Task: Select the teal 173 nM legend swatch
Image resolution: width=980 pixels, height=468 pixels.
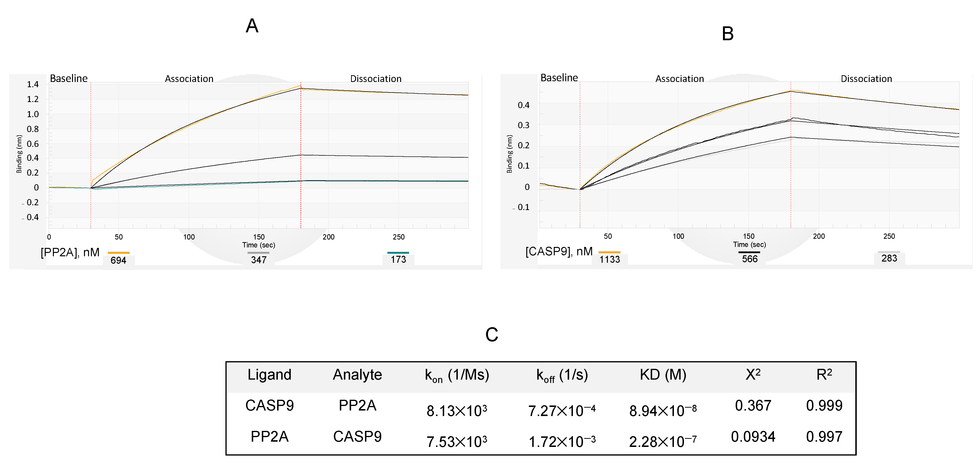Action: (398, 252)
